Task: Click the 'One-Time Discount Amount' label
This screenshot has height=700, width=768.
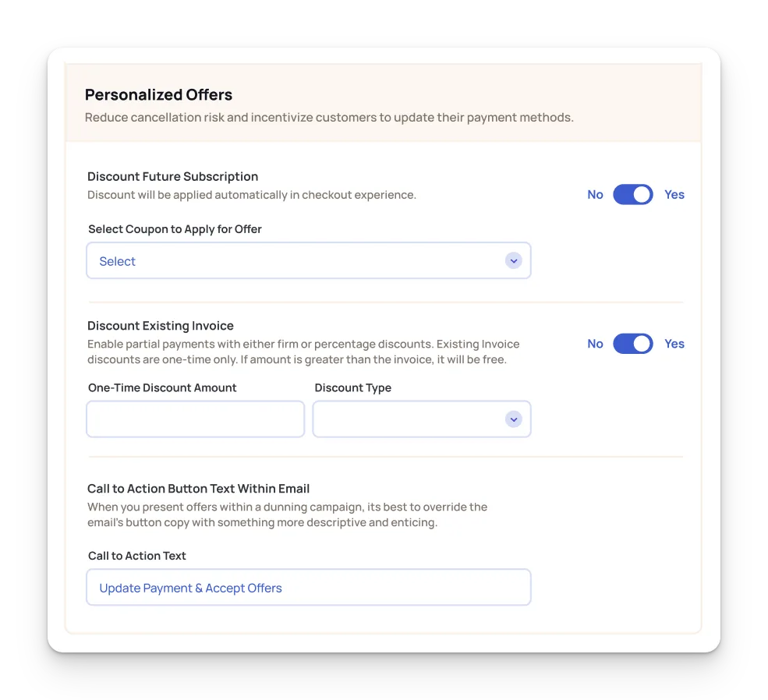Action: pyautogui.click(x=162, y=388)
